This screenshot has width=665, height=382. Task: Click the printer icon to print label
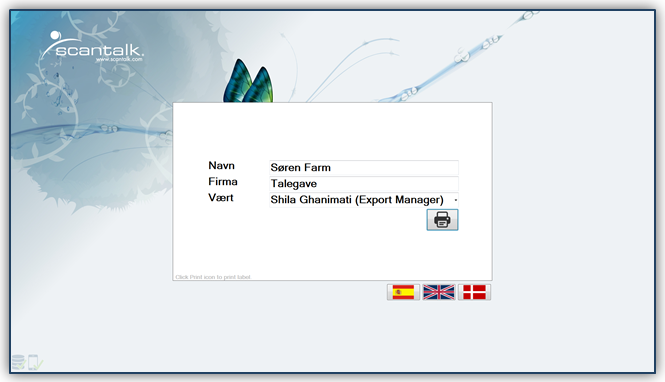[442, 220]
